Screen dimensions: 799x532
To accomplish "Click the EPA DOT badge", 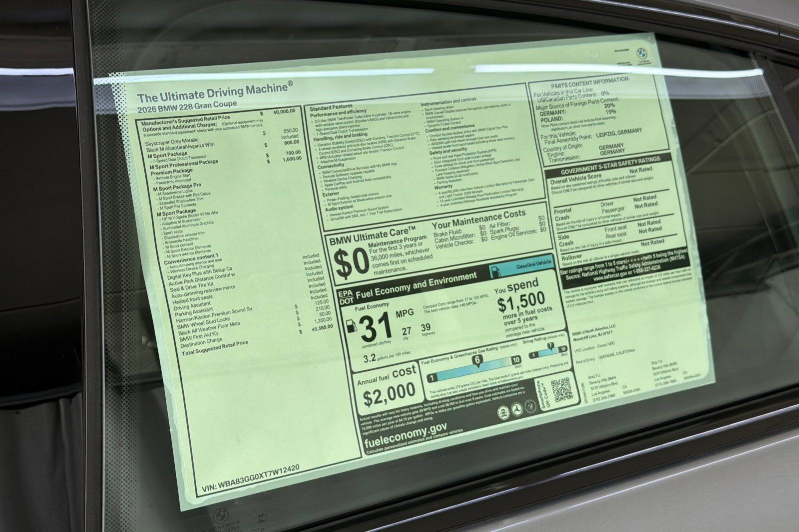I will tap(345, 298).
